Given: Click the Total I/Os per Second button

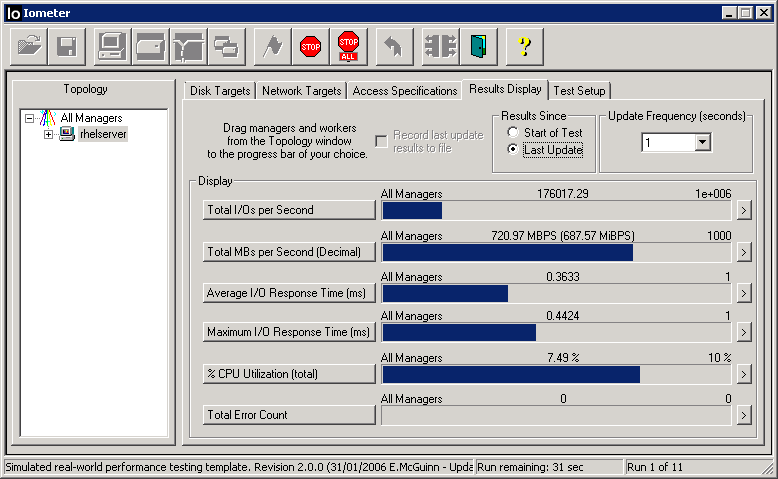Looking at the screenshot, I should [289, 210].
